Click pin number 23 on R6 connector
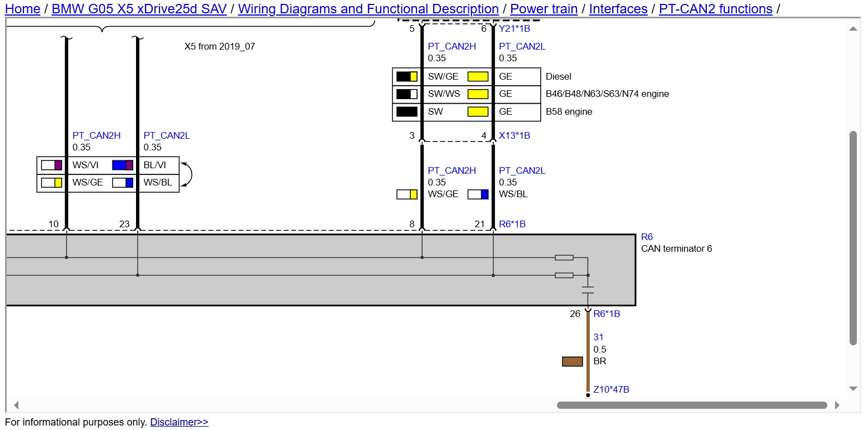 pyautogui.click(x=124, y=224)
